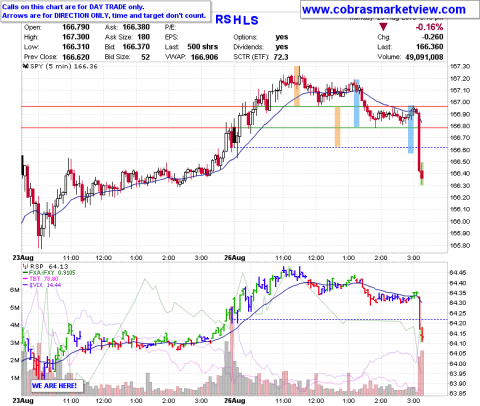Click the upper red horizontal resistance line

(x=234, y=107)
